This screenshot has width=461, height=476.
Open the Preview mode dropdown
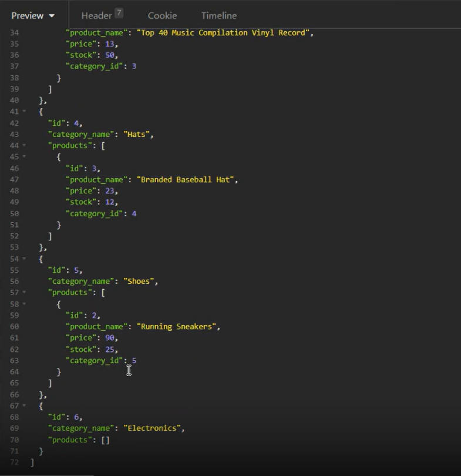(33, 15)
